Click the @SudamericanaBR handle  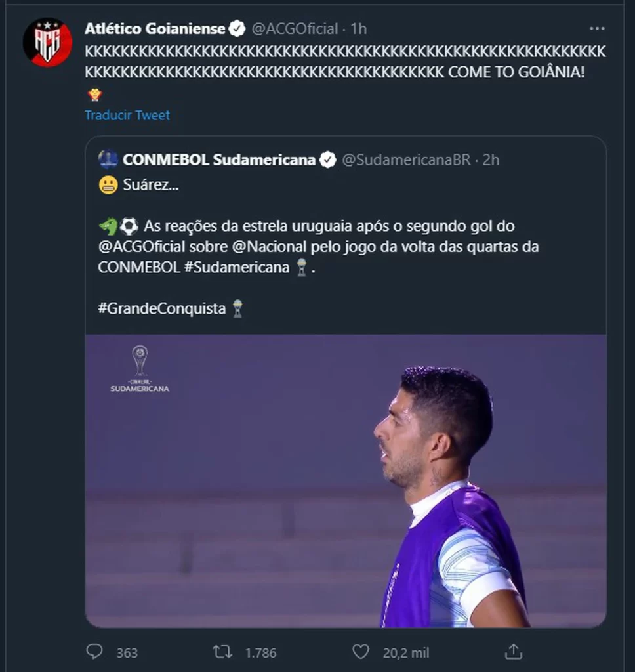click(407, 159)
